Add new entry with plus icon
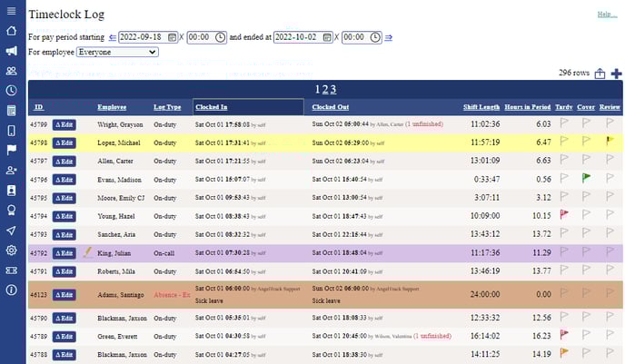The width and height of the screenshot is (625, 364). [616, 74]
